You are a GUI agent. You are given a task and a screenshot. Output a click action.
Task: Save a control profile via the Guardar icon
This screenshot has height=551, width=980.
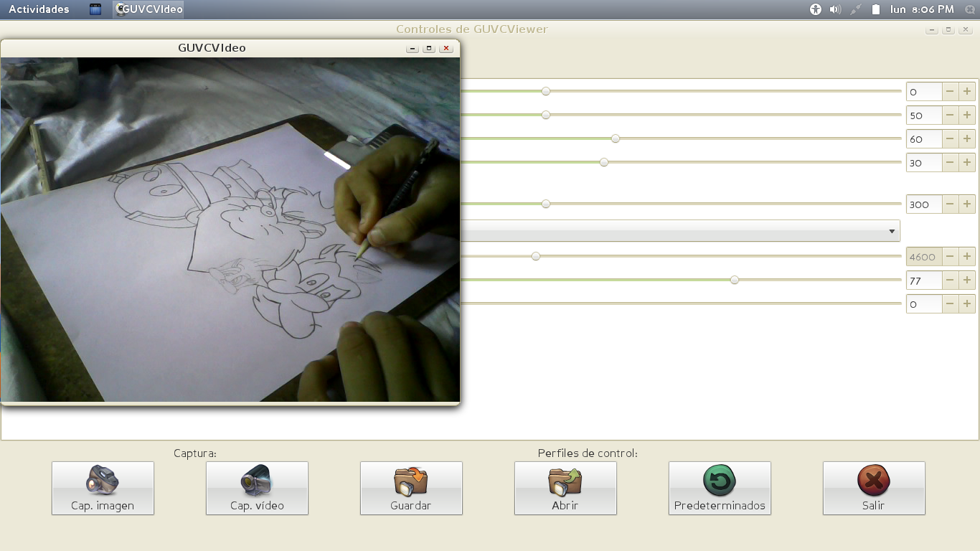(x=410, y=488)
